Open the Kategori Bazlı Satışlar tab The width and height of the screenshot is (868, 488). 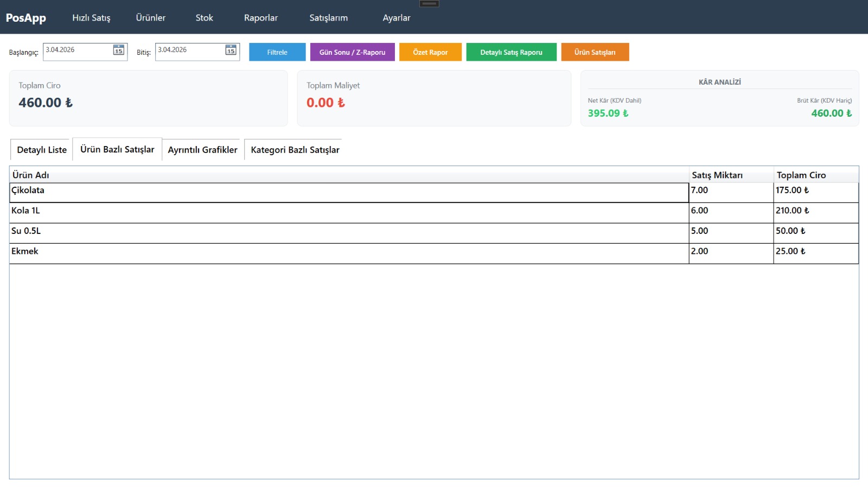pos(295,150)
